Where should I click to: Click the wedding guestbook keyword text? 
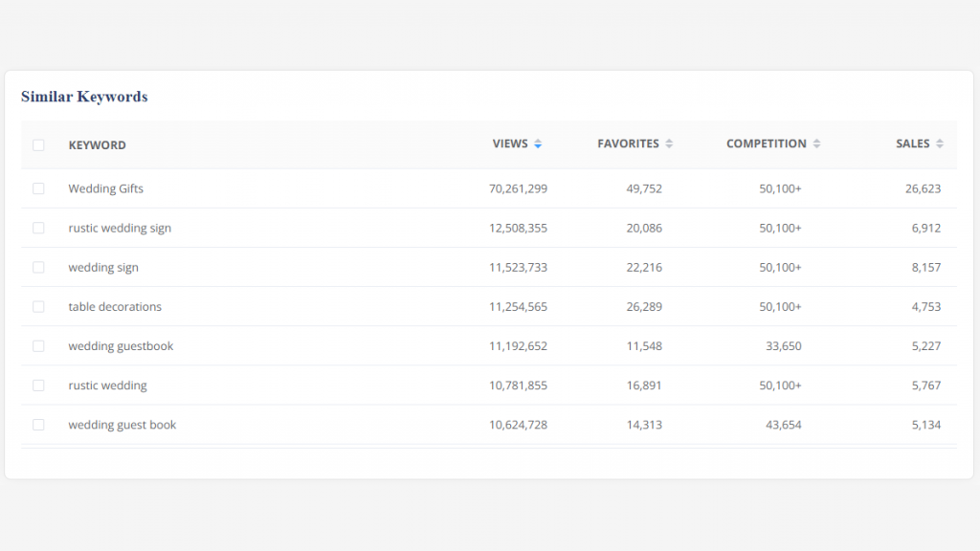(x=121, y=346)
